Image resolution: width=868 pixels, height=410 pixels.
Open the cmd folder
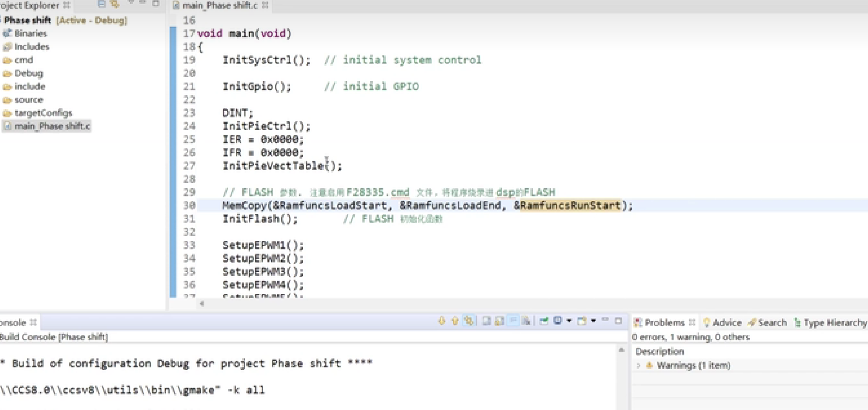pos(18,60)
